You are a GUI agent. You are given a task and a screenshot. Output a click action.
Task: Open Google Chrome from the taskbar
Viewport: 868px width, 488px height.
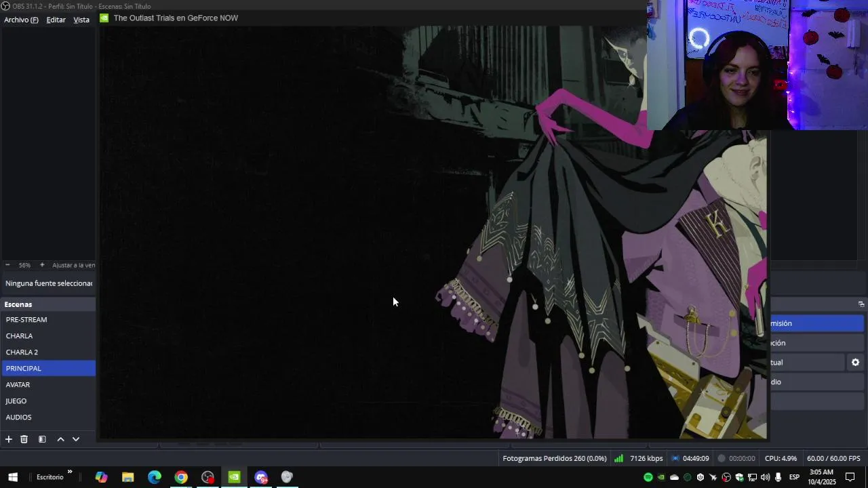point(181,477)
